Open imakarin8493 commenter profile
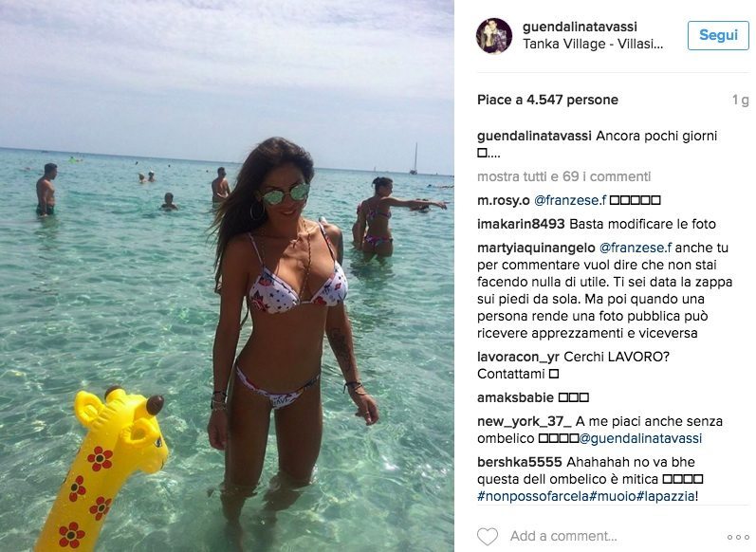The width and height of the screenshot is (756, 552). coord(521,224)
